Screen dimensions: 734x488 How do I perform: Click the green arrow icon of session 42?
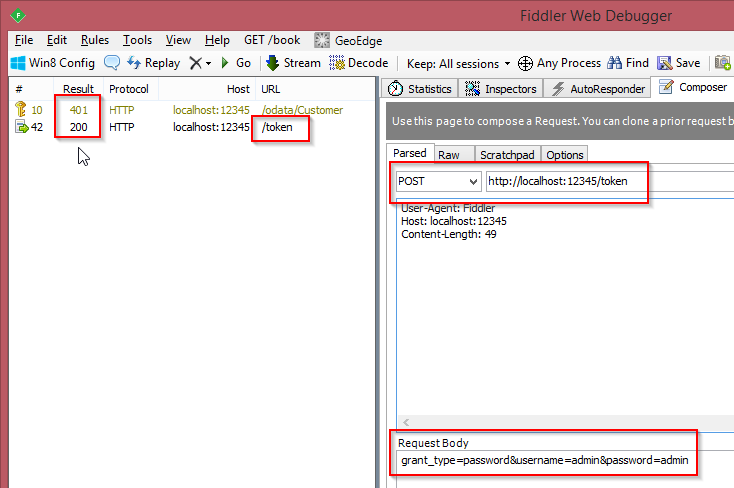click(22, 127)
